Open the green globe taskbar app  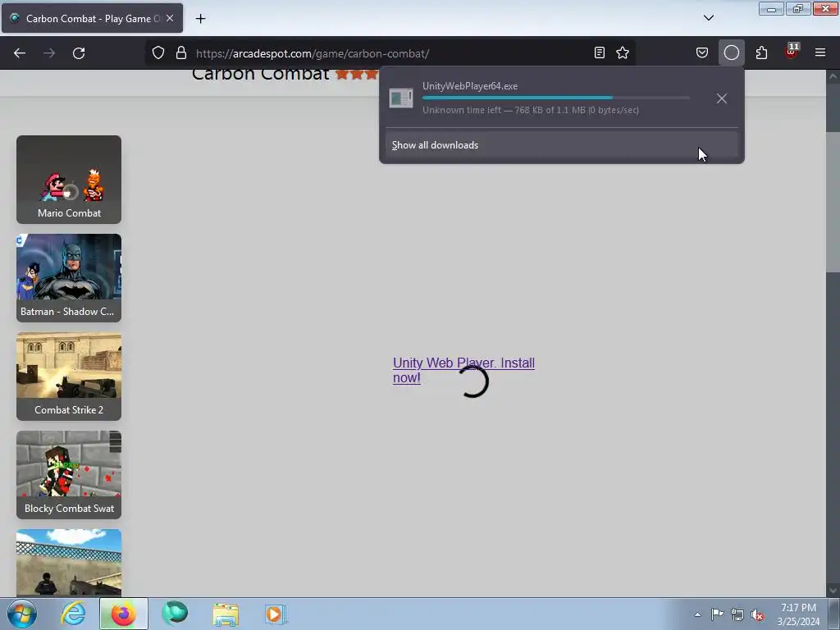(x=175, y=614)
